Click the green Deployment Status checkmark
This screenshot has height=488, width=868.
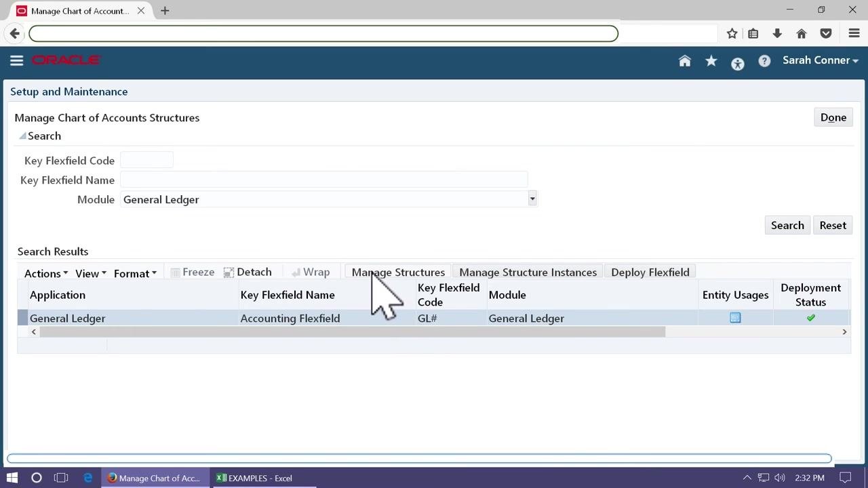810,318
